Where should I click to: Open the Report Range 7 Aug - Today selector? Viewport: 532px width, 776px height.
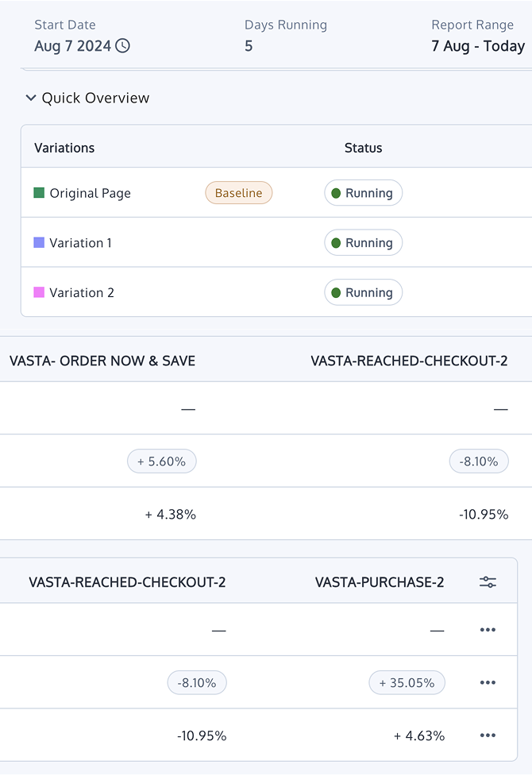pos(478,46)
